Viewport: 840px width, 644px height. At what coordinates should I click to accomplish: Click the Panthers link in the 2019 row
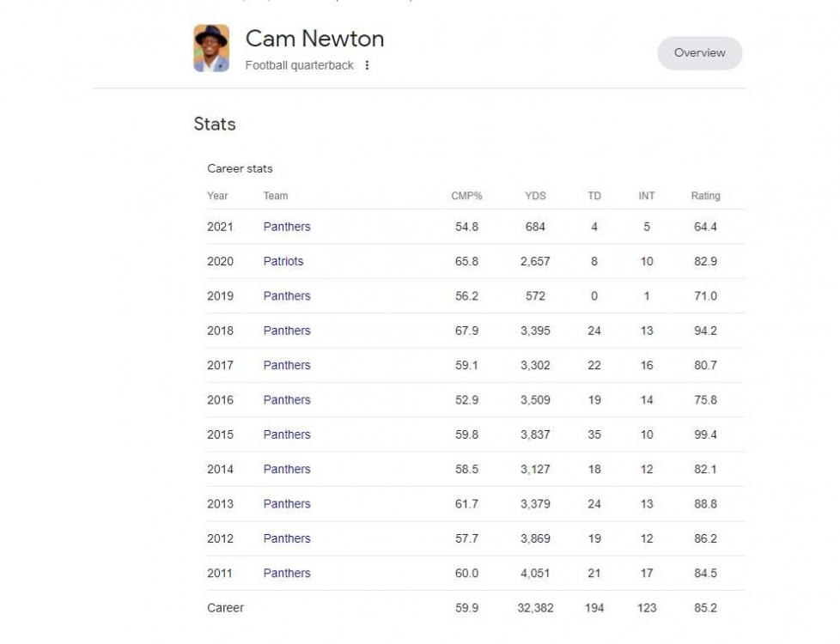(x=287, y=295)
